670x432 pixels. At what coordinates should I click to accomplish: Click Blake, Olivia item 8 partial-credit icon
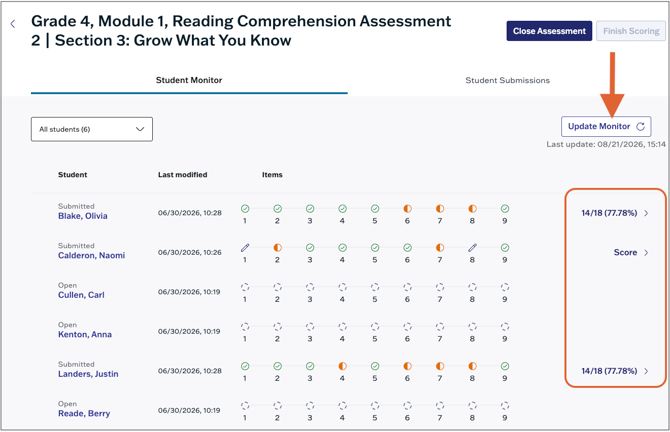tap(472, 209)
